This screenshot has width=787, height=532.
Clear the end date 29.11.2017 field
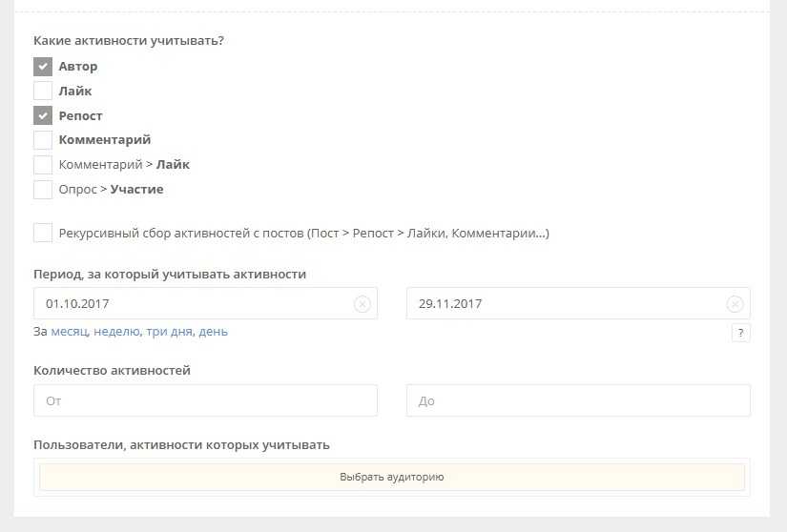(x=735, y=304)
